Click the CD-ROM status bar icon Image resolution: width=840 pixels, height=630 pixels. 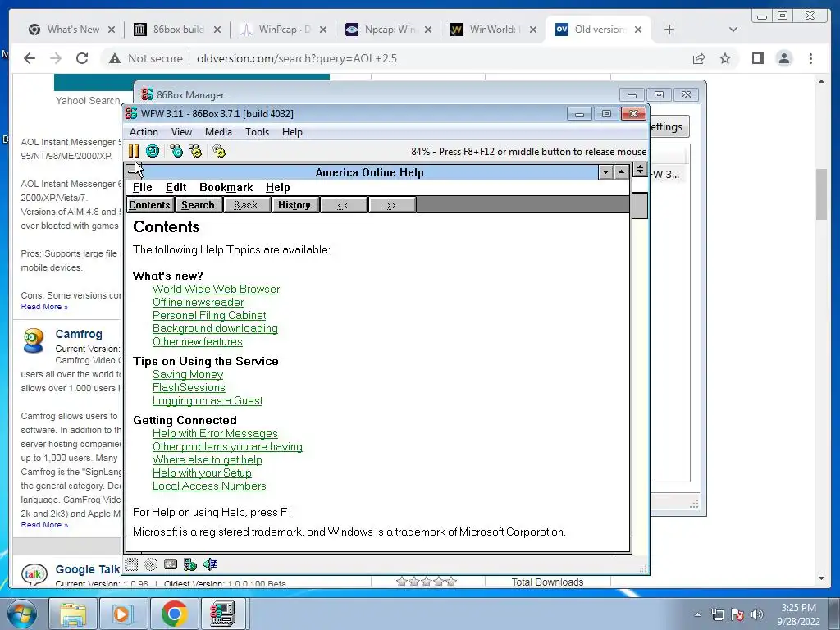151,564
